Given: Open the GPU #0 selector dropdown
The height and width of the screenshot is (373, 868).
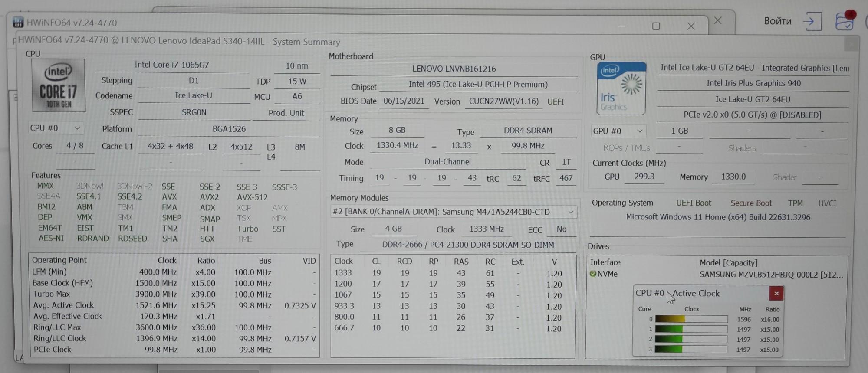Looking at the screenshot, I should 618,131.
